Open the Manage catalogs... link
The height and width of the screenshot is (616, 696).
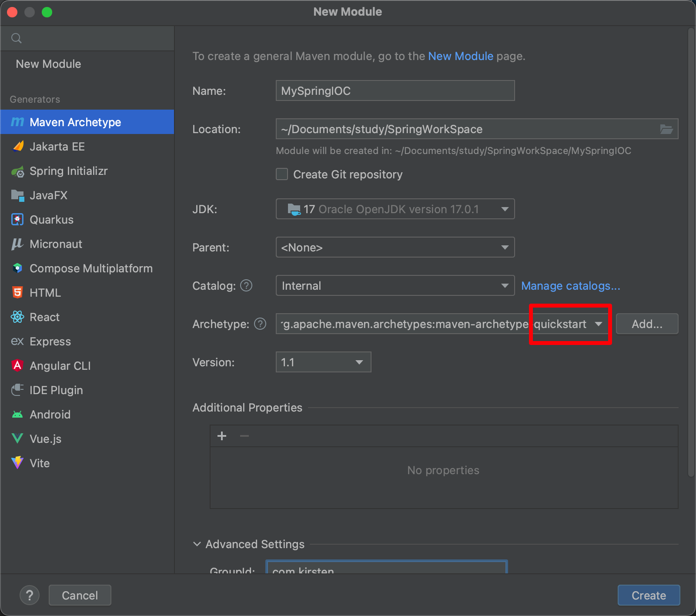pyautogui.click(x=571, y=286)
